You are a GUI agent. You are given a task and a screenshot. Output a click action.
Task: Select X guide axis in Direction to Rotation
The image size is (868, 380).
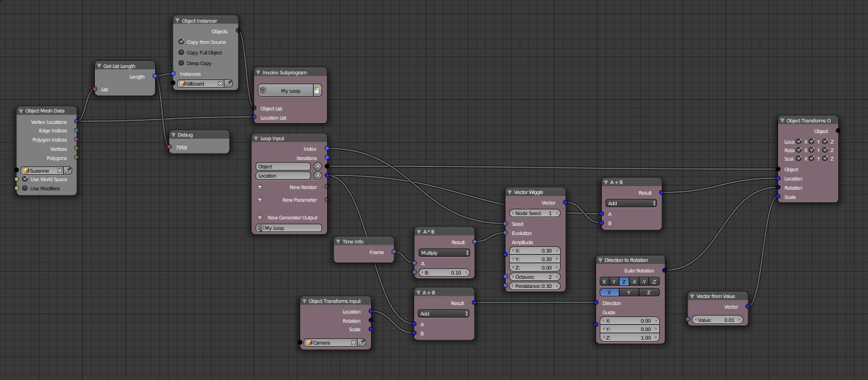tap(610, 292)
